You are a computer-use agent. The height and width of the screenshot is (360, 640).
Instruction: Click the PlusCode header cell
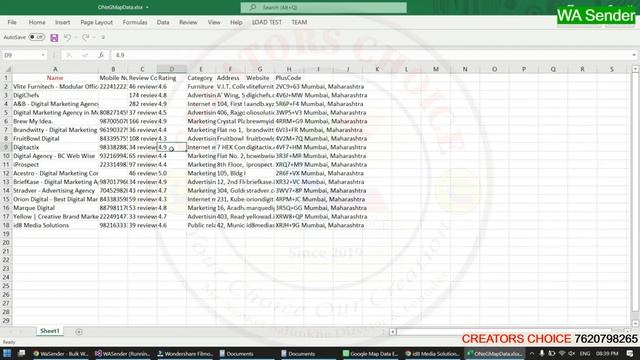tap(289, 78)
